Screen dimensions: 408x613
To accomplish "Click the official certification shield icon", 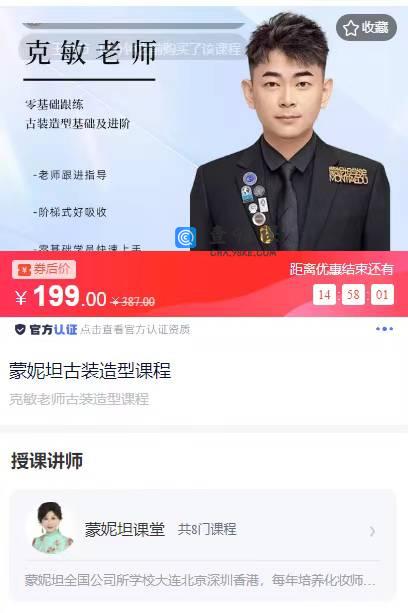I will 20,330.
